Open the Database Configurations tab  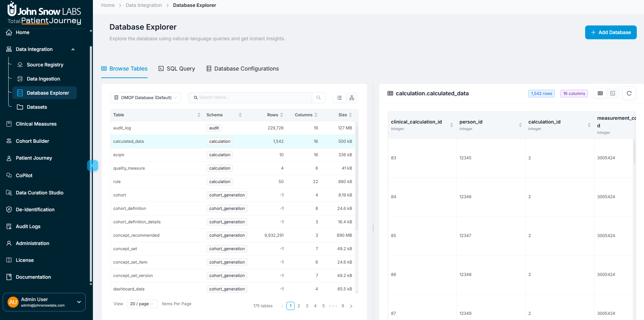[x=242, y=68]
